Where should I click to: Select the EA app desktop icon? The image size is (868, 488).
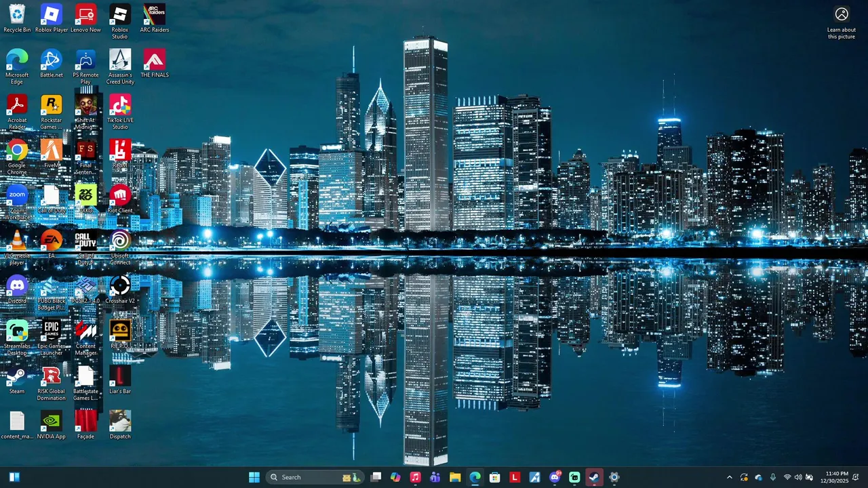(x=52, y=245)
